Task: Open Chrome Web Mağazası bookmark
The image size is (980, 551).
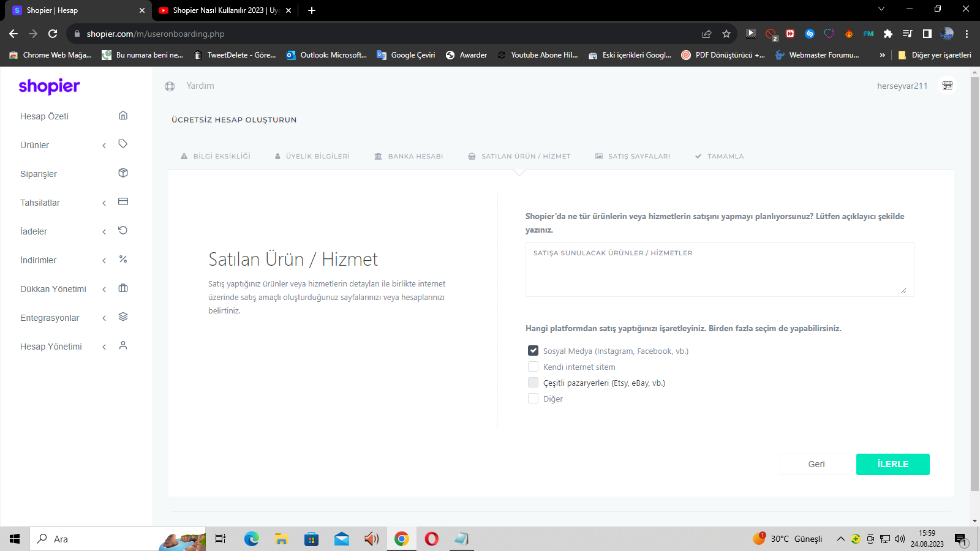Action: point(50,55)
